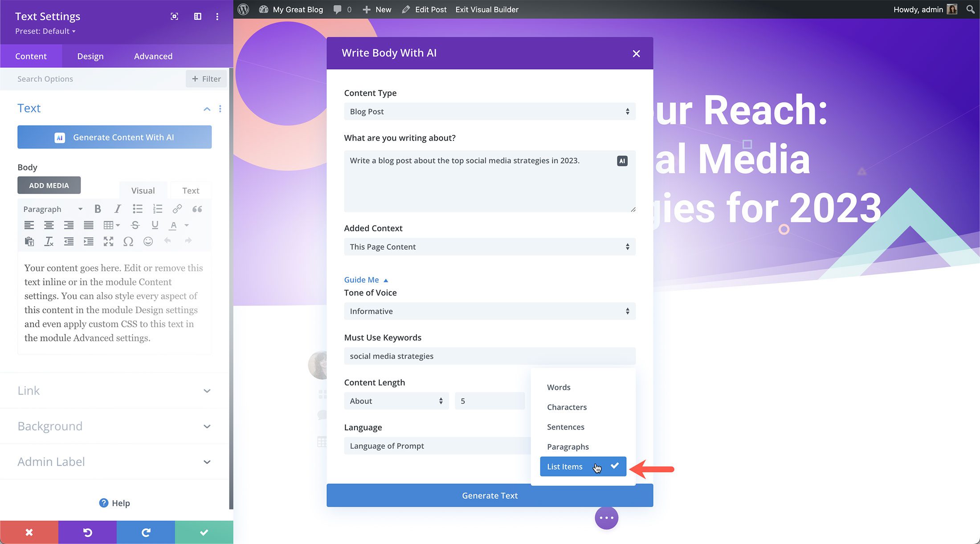Expand the Link section
This screenshot has height=544, width=980.
[114, 389]
